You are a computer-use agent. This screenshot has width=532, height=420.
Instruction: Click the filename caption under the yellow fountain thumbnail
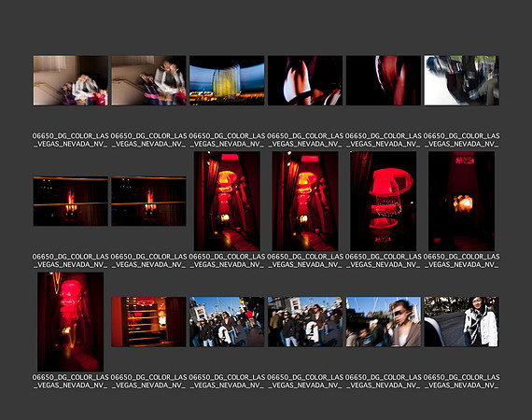pos(227,140)
